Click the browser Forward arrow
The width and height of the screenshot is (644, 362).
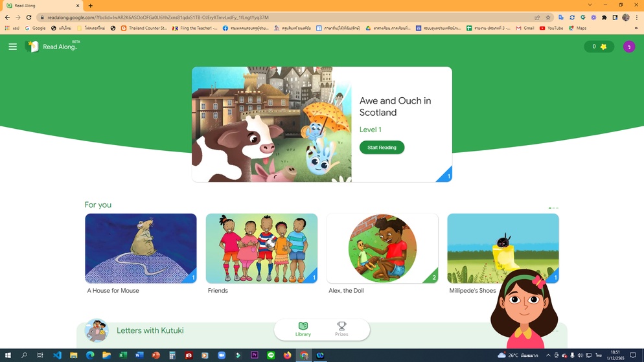(18, 17)
